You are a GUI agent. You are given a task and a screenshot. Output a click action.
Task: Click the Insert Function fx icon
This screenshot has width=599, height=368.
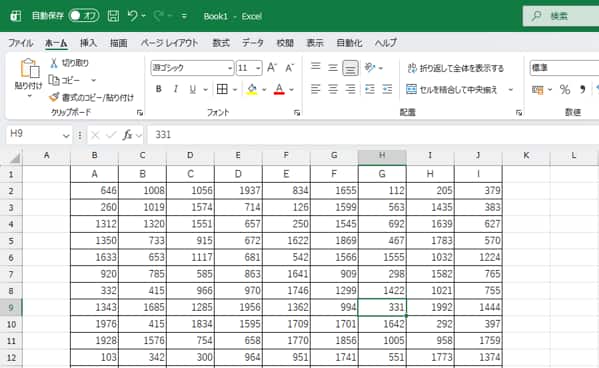127,135
